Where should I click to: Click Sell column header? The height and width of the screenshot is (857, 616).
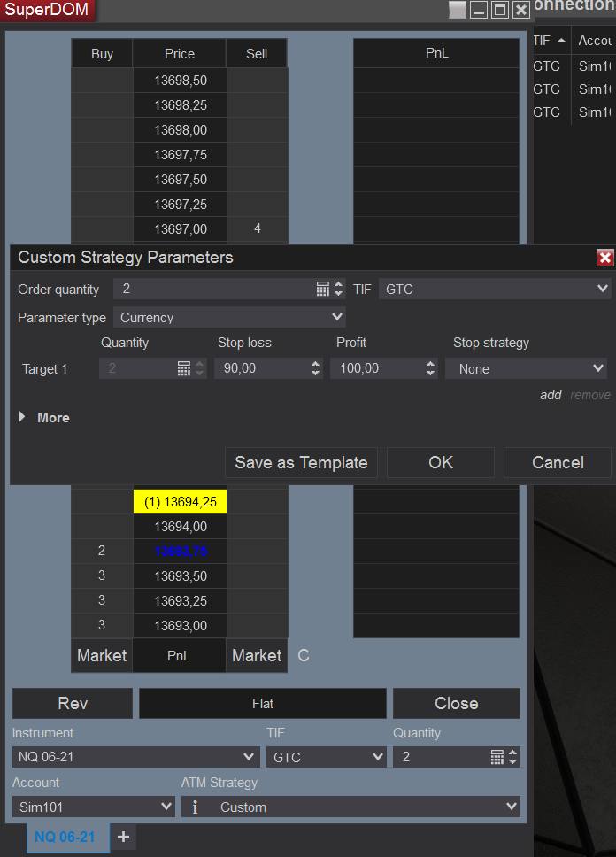pos(257,53)
